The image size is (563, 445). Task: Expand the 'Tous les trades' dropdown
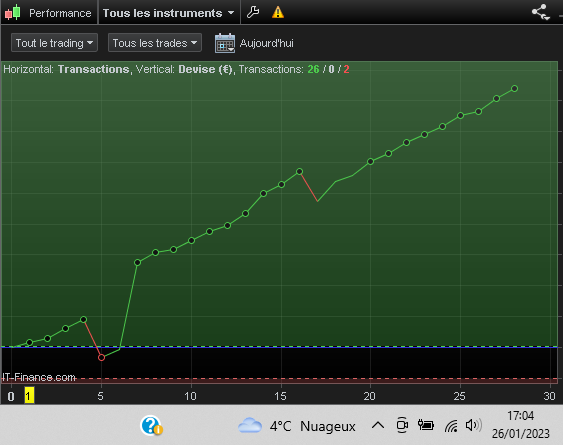[155, 43]
